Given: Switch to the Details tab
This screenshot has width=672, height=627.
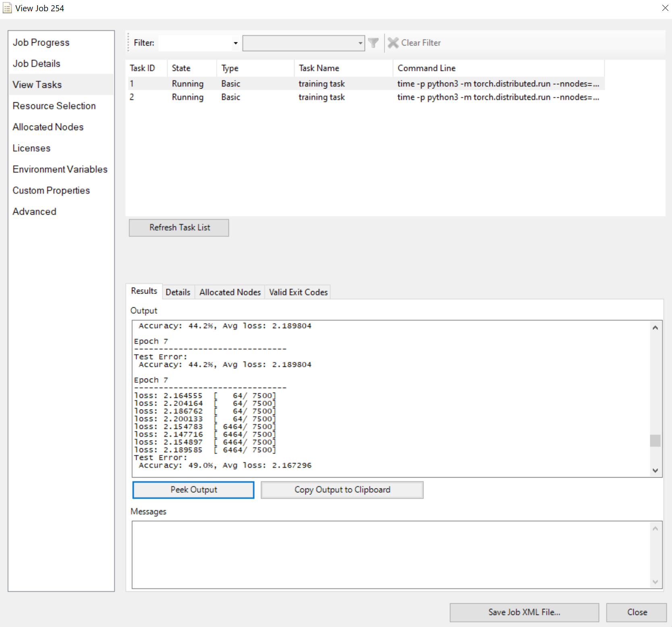Looking at the screenshot, I should point(178,292).
